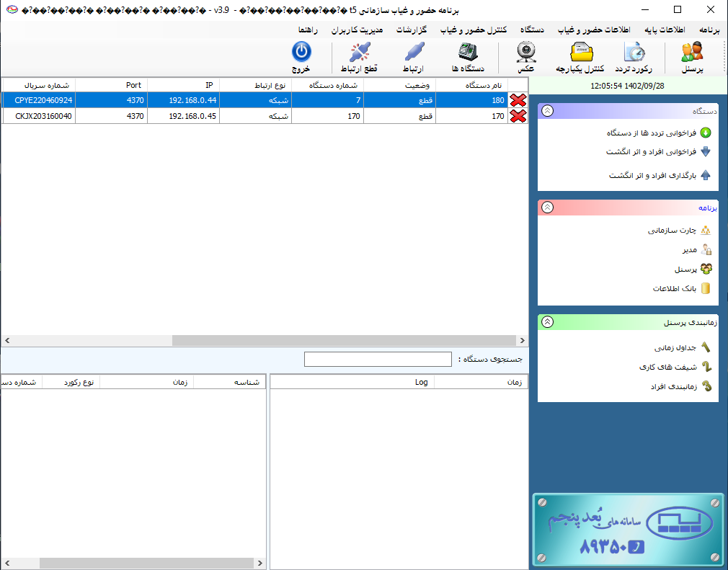Click the مدیر link in sidebar

tap(690, 250)
